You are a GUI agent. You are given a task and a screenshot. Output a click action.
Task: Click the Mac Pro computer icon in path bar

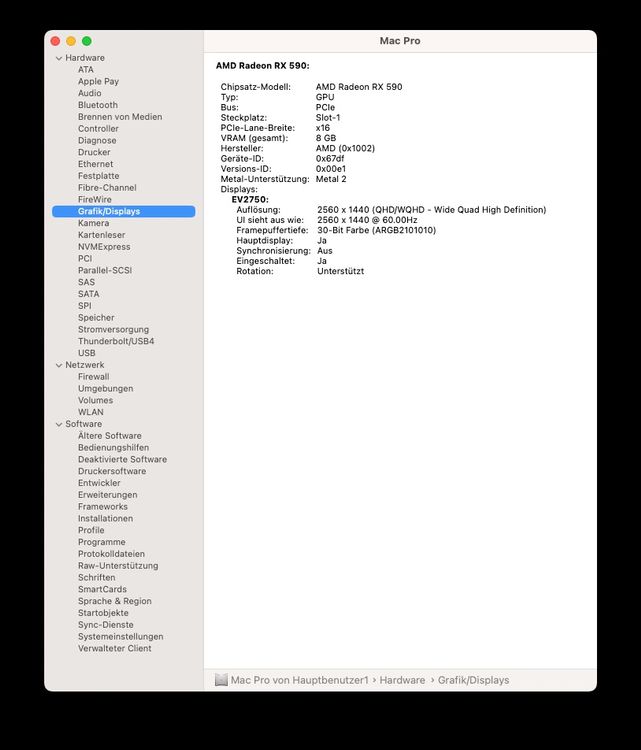click(x=221, y=680)
